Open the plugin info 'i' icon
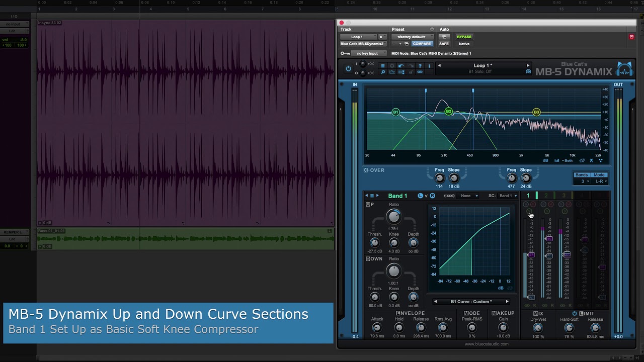 [x=429, y=66]
